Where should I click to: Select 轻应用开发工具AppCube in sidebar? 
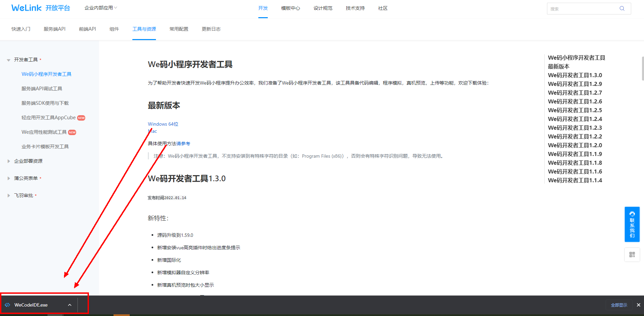pyautogui.click(x=49, y=118)
